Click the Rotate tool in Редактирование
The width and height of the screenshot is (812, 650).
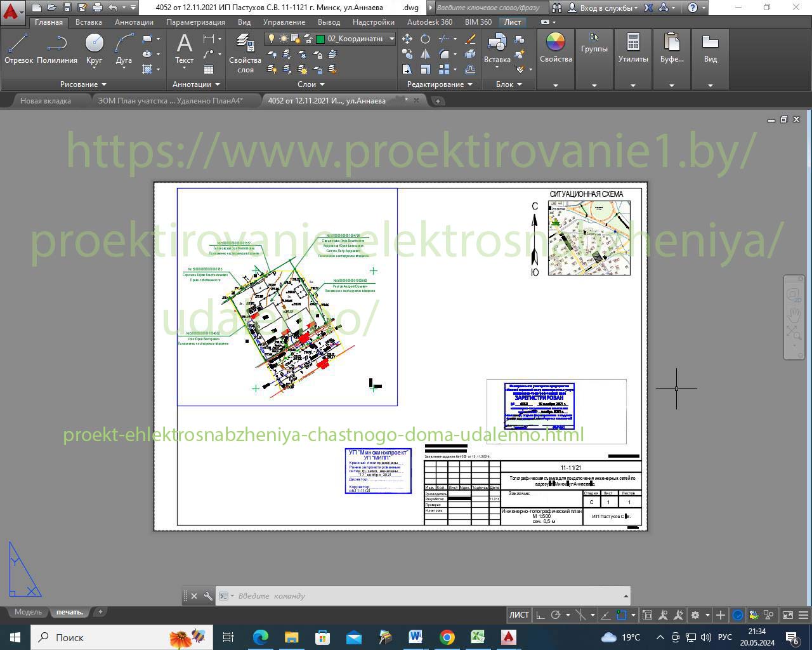425,39
